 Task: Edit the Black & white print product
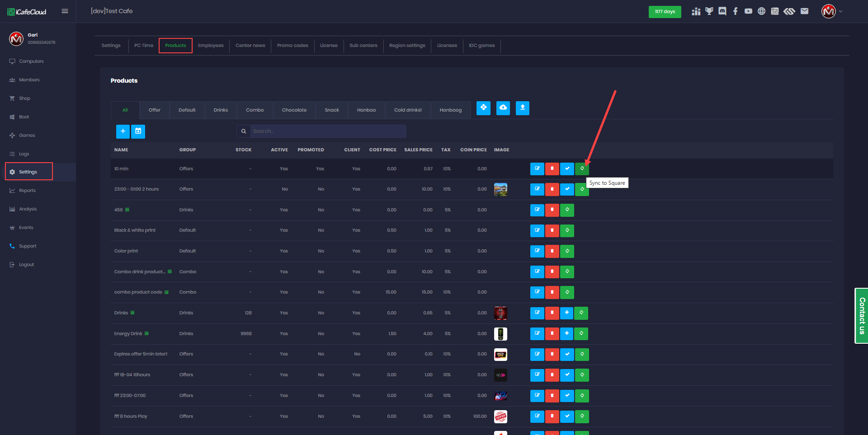tap(537, 230)
